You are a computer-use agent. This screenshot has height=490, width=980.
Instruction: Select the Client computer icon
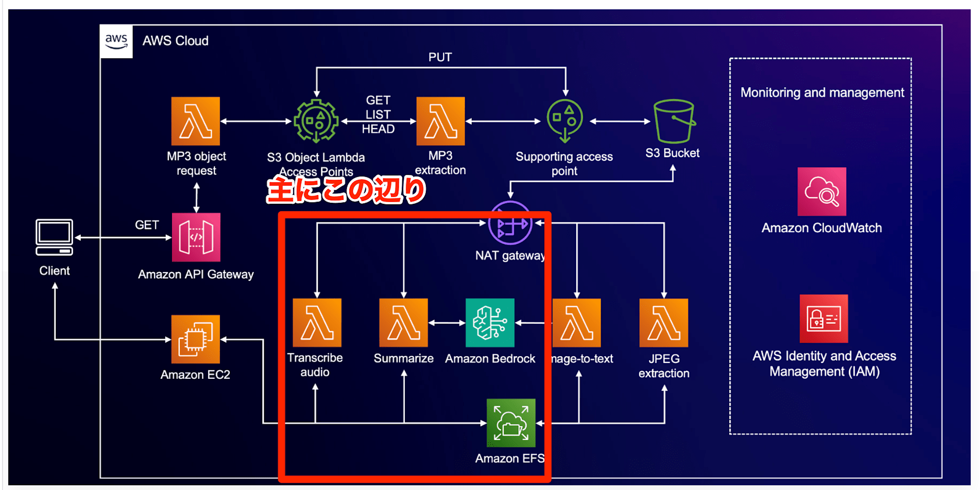[54, 237]
